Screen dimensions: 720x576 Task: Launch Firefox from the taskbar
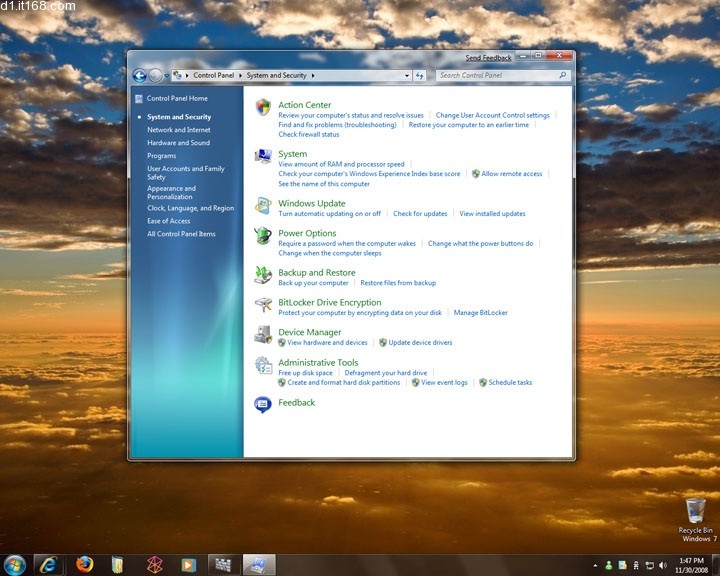tap(84, 565)
